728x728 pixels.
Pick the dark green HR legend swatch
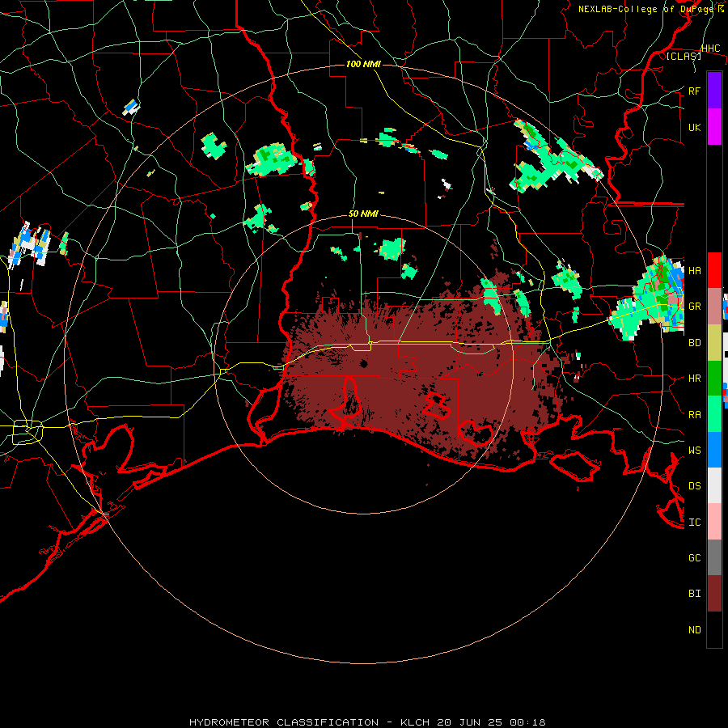click(714, 378)
